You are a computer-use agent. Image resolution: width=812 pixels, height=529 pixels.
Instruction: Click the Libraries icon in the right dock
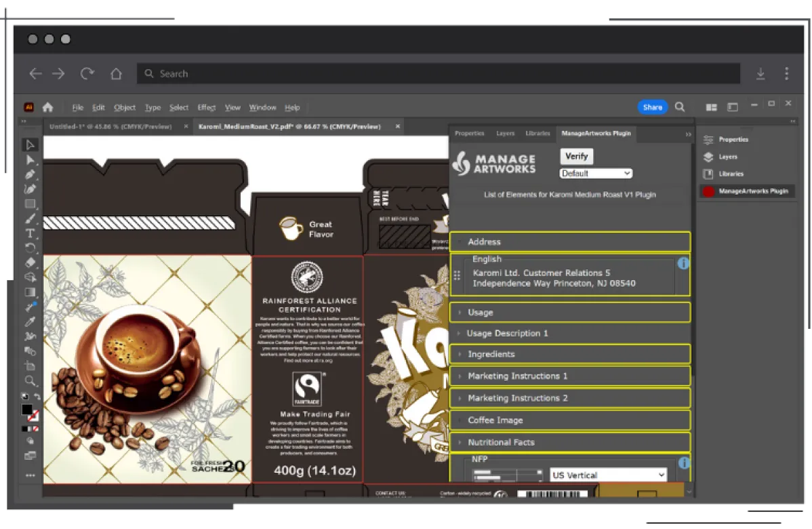[x=708, y=174]
